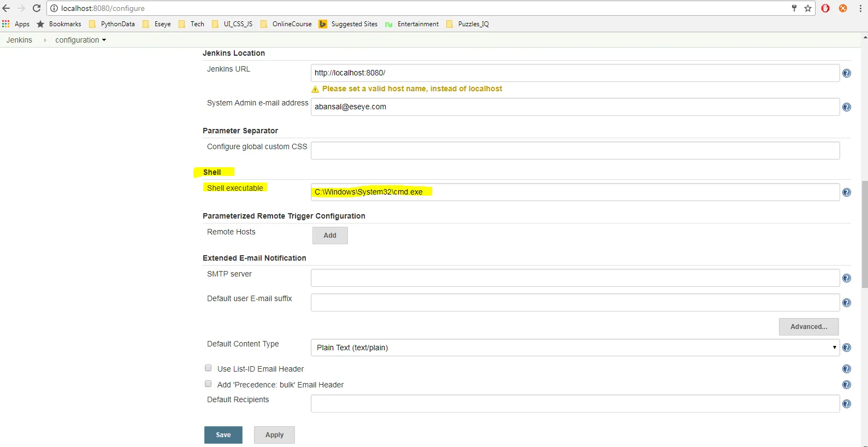This screenshot has height=447, width=868.
Task: Open the Puzzles_IQ bookmark folder
Action: (x=468, y=24)
